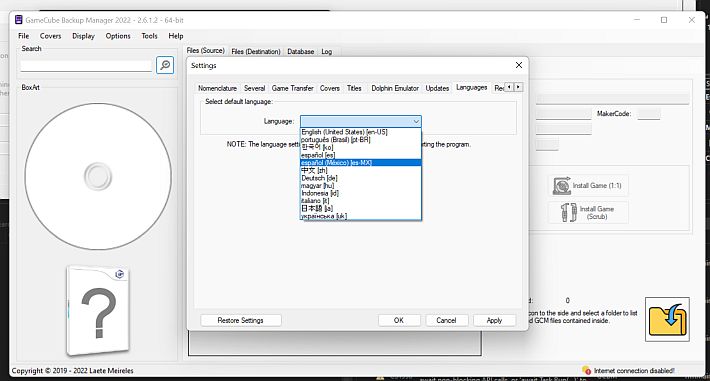Open the Database tab
Image resolution: width=710 pixels, height=381 pixels.
(301, 52)
